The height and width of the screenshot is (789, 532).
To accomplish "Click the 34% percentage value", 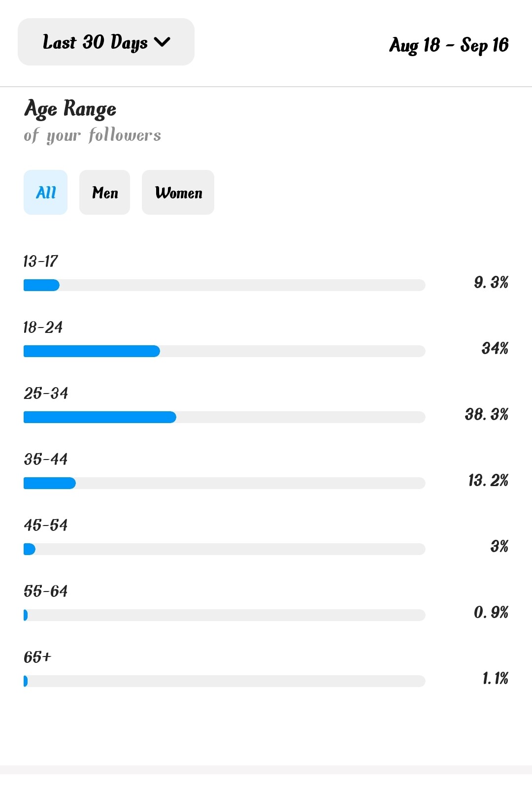I will point(495,348).
